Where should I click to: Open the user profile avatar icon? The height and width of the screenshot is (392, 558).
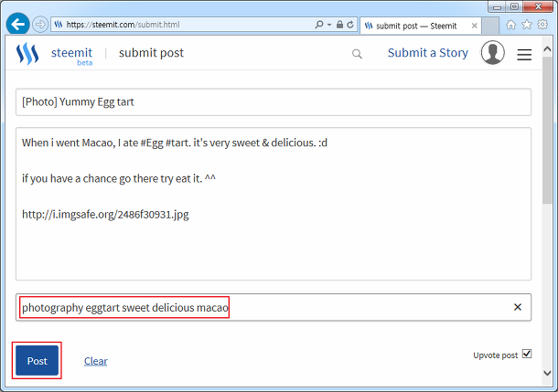tap(493, 53)
